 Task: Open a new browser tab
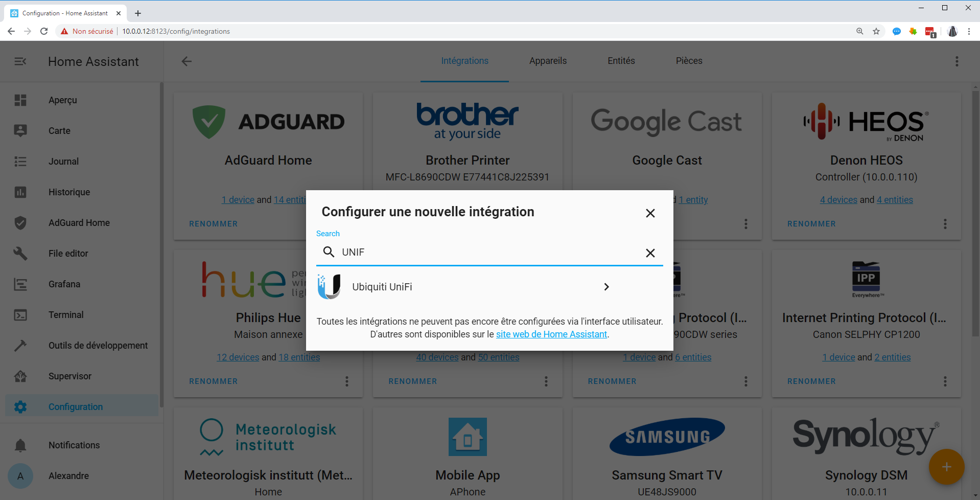pyautogui.click(x=138, y=13)
